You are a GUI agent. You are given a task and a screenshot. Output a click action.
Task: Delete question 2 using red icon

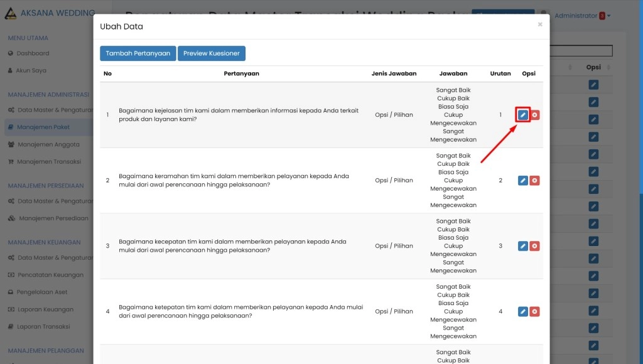click(534, 181)
